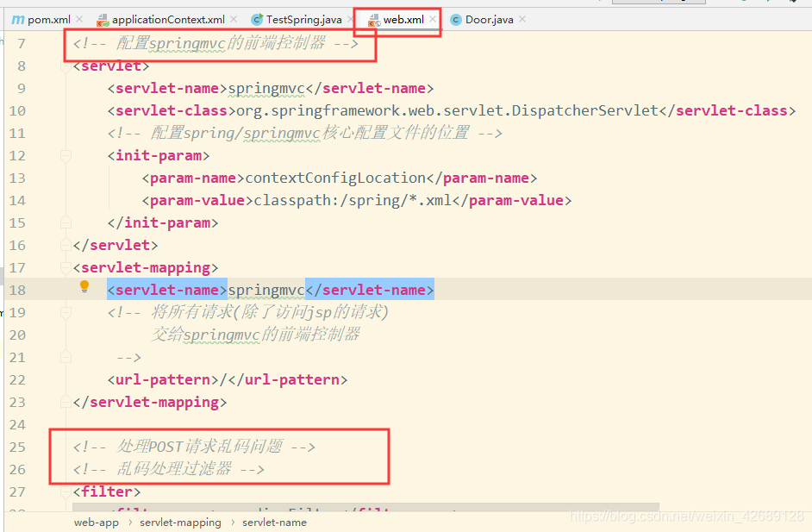Open the applicationContext.xml tab

pyautogui.click(x=168, y=20)
